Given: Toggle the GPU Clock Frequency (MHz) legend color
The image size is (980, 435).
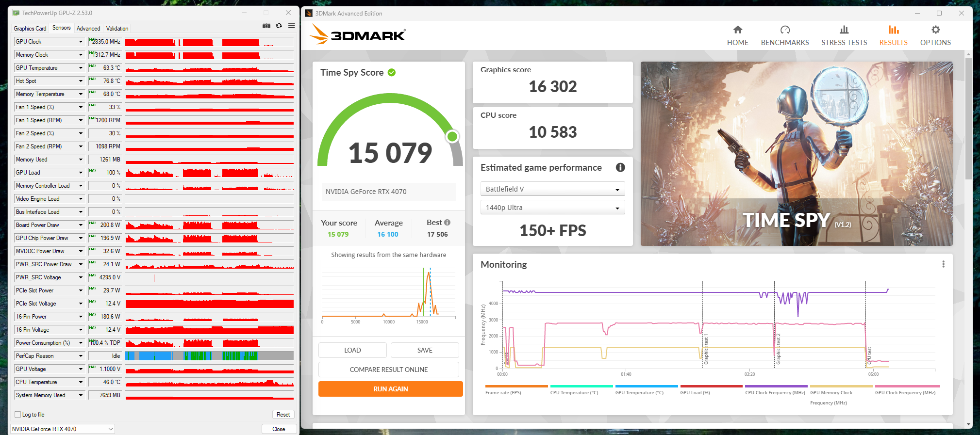Looking at the screenshot, I should pos(908,387).
